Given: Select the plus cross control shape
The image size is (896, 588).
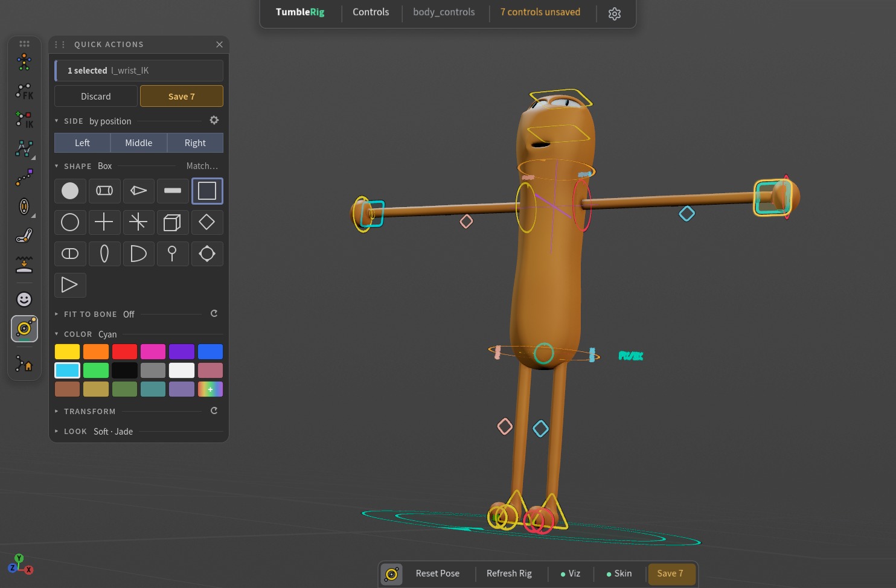Looking at the screenshot, I should click(104, 222).
